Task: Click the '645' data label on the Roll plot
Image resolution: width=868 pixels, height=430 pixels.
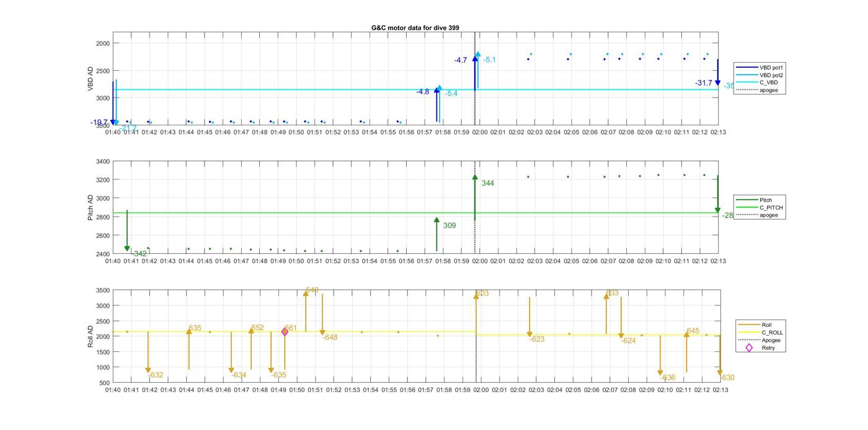Action: [693, 331]
